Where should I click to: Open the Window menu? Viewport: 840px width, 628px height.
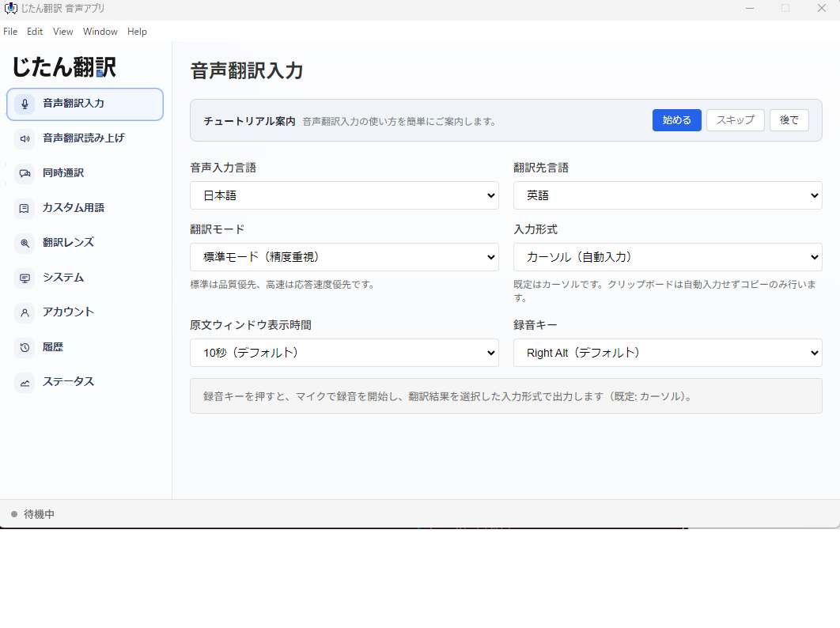tap(100, 32)
